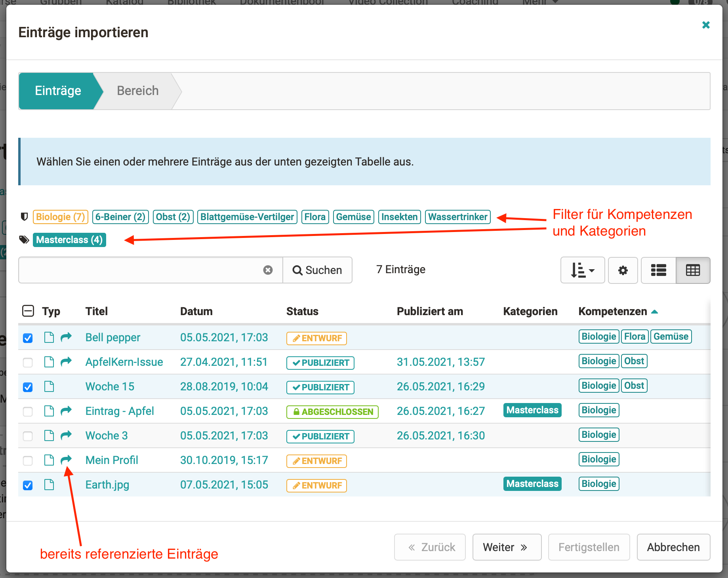The image size is (728, 578).
Task: Toggle the select-all checkbox in header
Action: (28, 311)
